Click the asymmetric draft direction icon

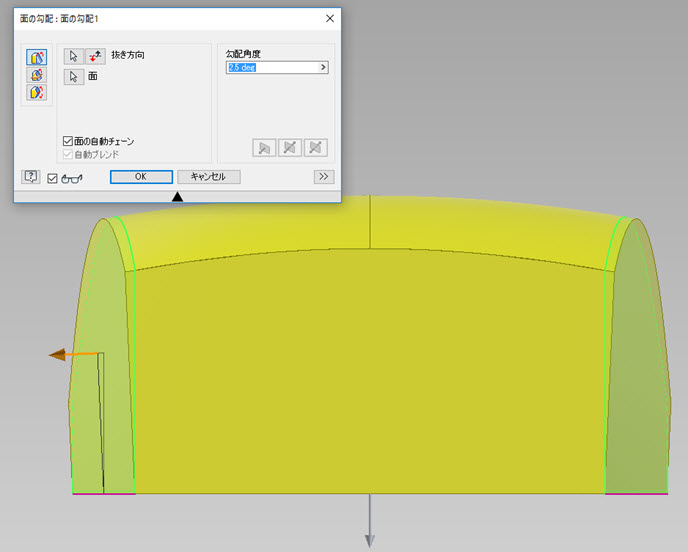[315, 148]
